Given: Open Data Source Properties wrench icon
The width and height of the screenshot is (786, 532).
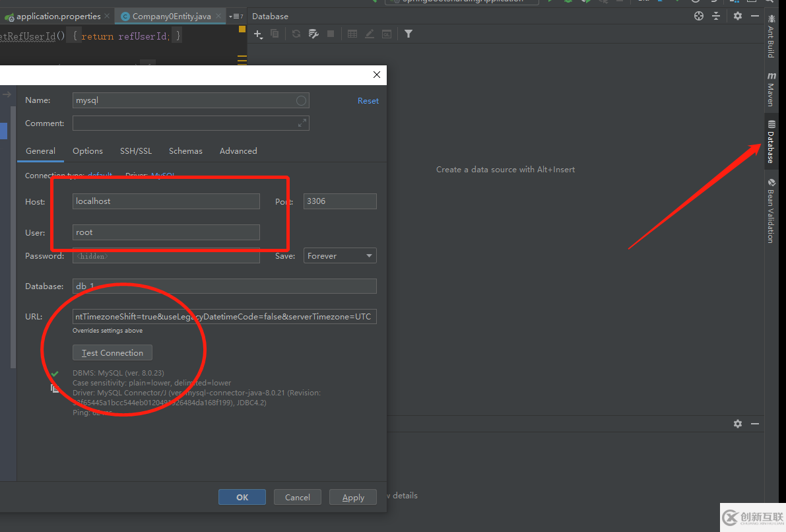Looking at the screenshot, I should point(313,34).
